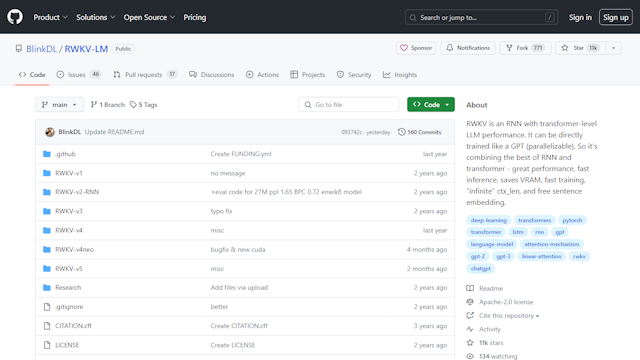Screen dimensions: 640x360
Task: Open the Apache-2.0 license link
Action: coord(500,302)
